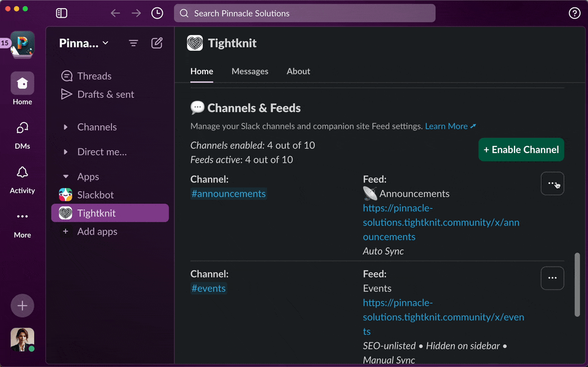588x367 pixels.
Task: Open options menu for announcements feed
Action: (x=552, y=184)
